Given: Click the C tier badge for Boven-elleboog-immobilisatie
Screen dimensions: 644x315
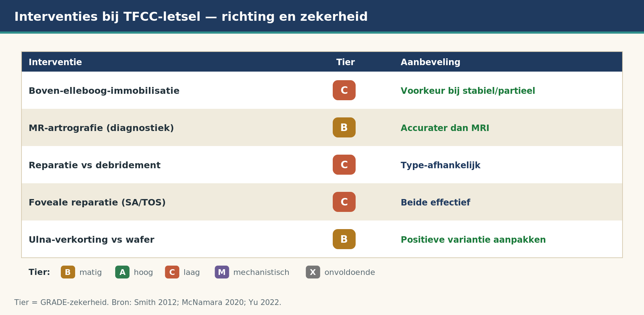Looking at the screenshot, I should click(x=344, y=90).
